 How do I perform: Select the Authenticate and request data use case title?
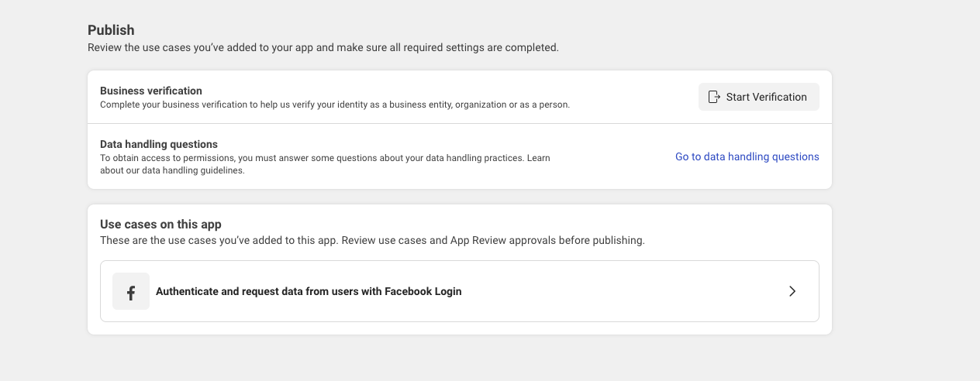[309, 292]
